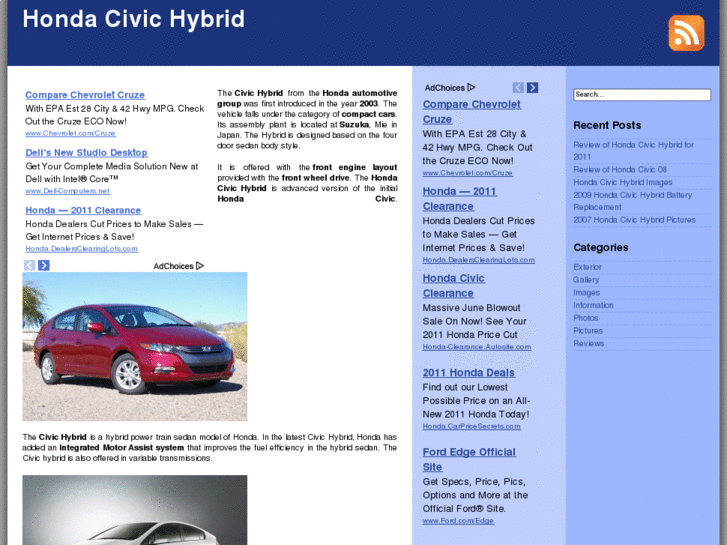Open www.Chevrolet.com/Cruze URL in main content ad
727x545 pixels.
[70, 133]
